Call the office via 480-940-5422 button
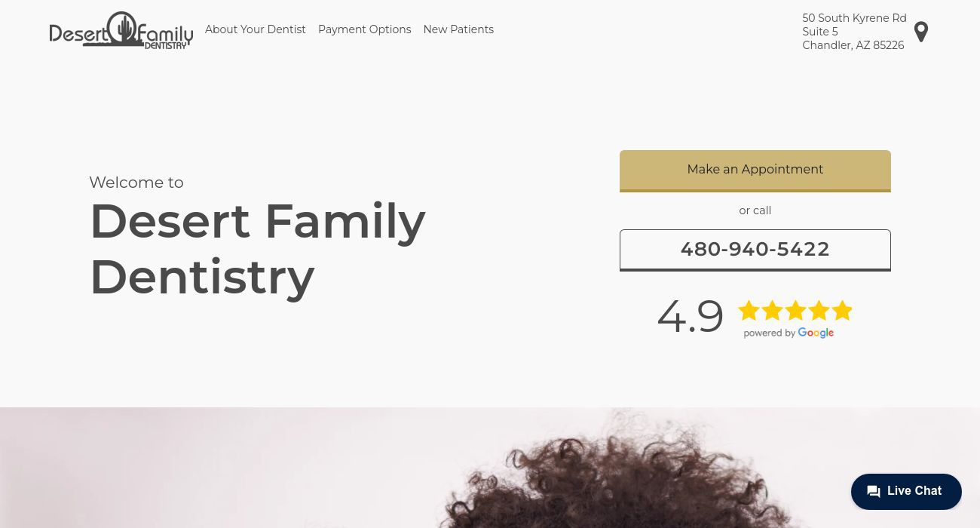Screen dimensions: 980x528 755,249
